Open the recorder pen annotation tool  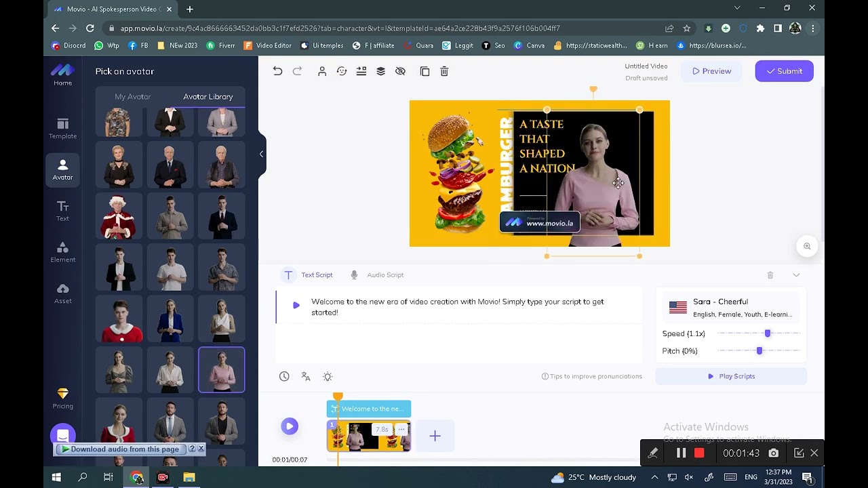652,453
